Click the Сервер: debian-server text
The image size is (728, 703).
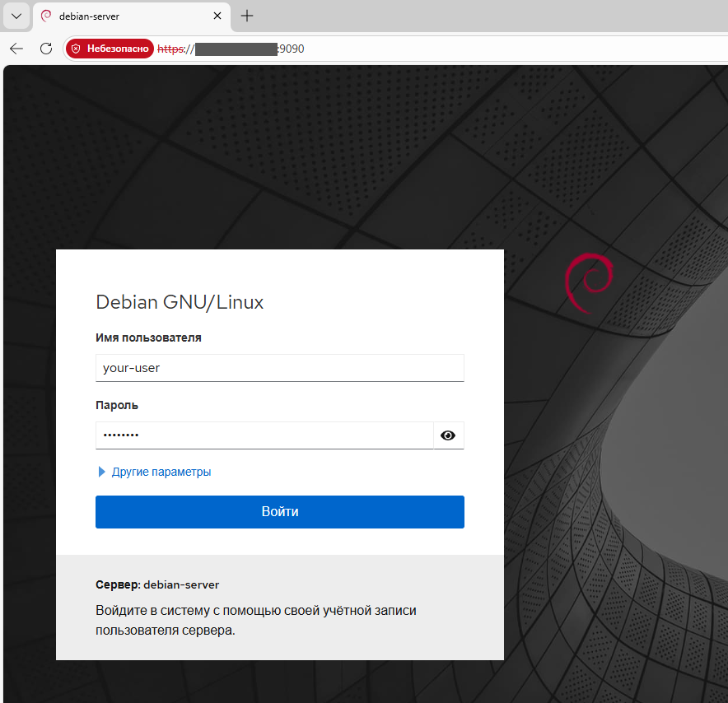point(157,584)
